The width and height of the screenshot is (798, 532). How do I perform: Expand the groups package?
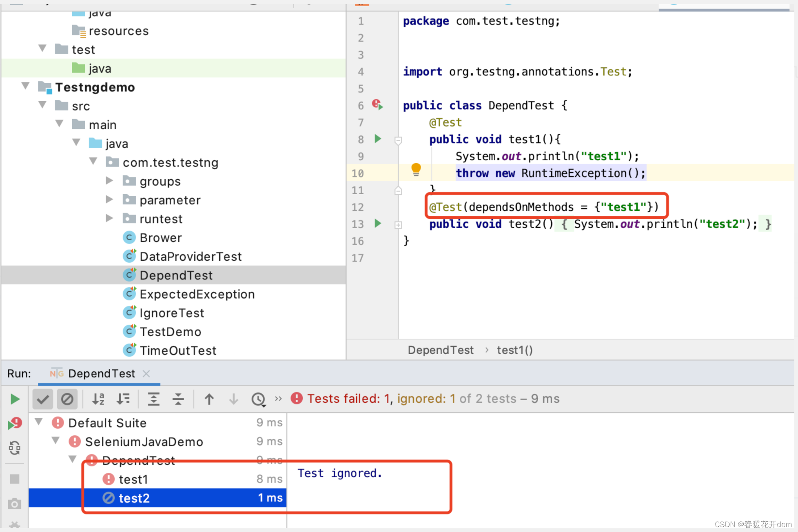pyautogui.click(x=109, y=180)
